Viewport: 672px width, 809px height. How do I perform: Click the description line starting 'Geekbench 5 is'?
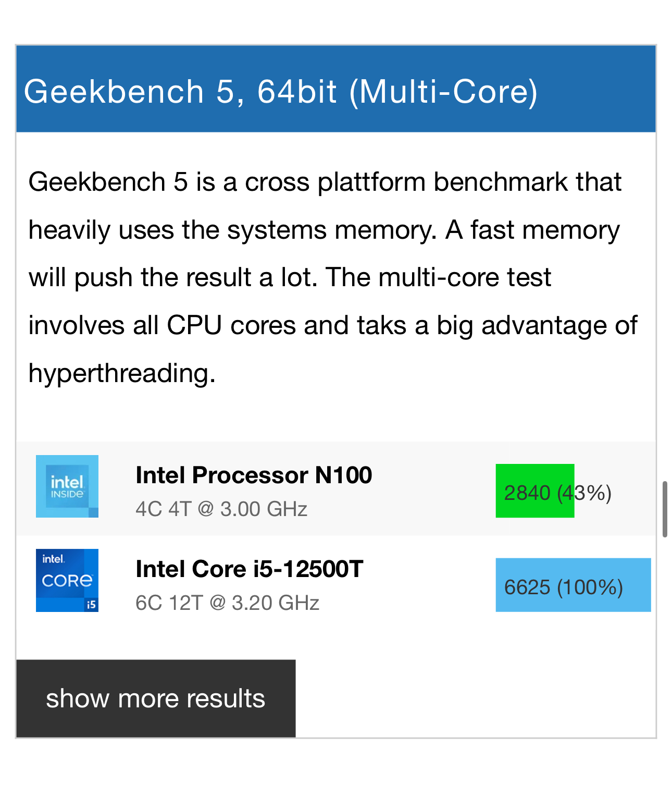325,182
